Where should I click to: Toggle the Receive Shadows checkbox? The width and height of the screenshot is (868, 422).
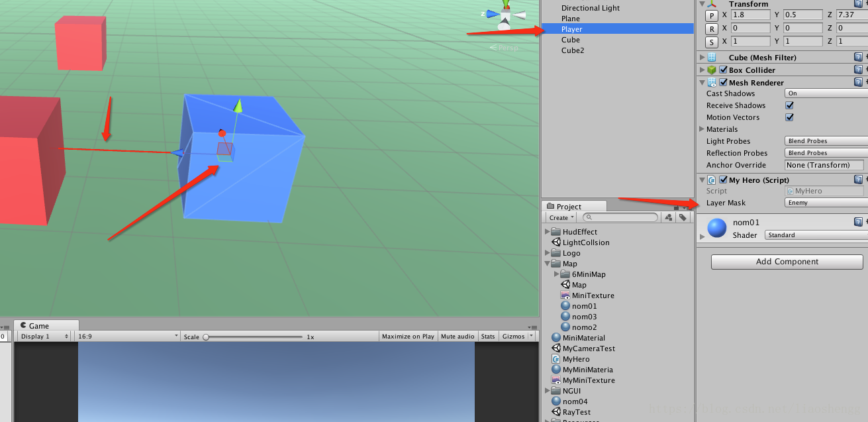[x=789, y=105]
